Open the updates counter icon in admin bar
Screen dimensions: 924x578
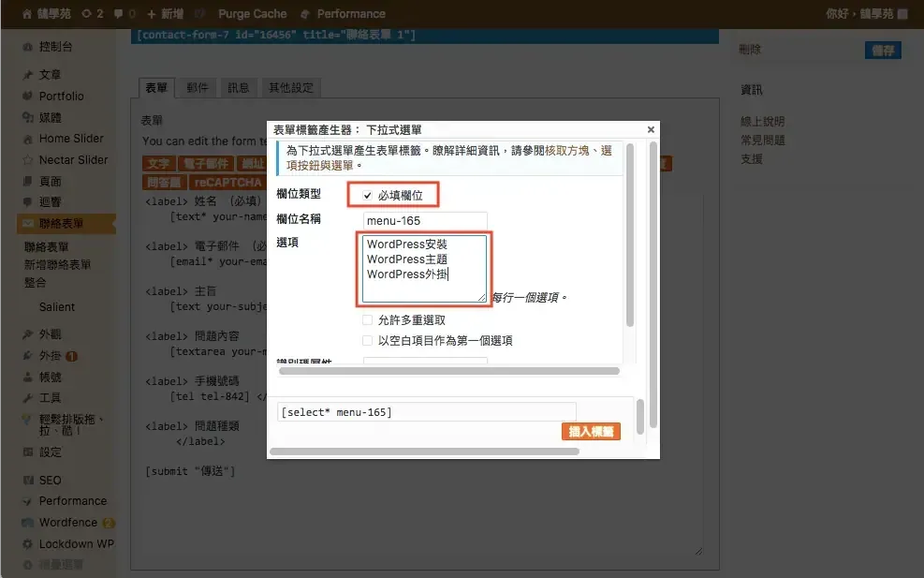pyautogui.click(x=86, y=13)
